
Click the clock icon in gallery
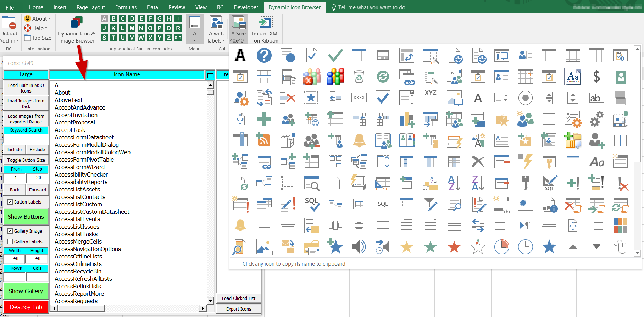pyautogui.click(x=526, y=247)
